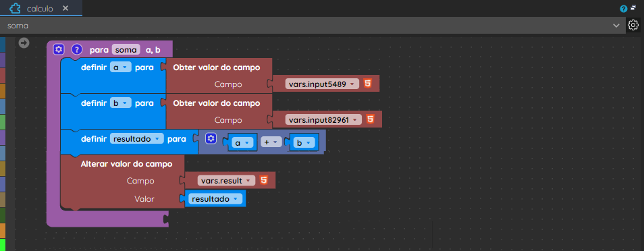This screenshot has width=644, height=251.
Task: Expand toolbox with the gray arrow icon
Action: coord(24,43)
